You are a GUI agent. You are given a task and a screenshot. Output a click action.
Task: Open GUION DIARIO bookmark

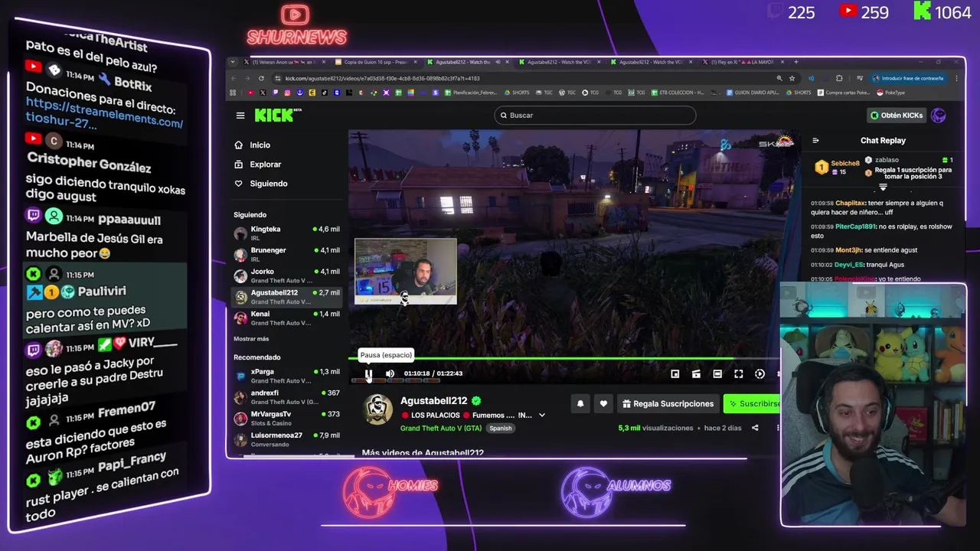tap(751, 93)
